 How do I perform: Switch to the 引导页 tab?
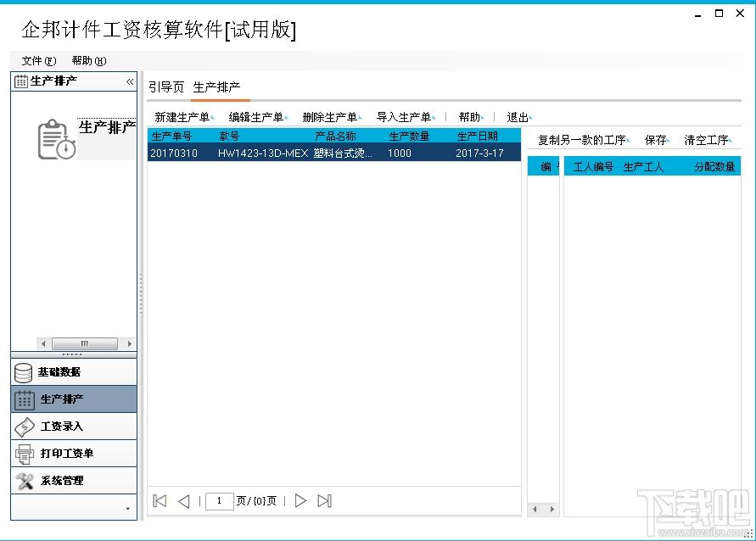[x=166, y=86]
